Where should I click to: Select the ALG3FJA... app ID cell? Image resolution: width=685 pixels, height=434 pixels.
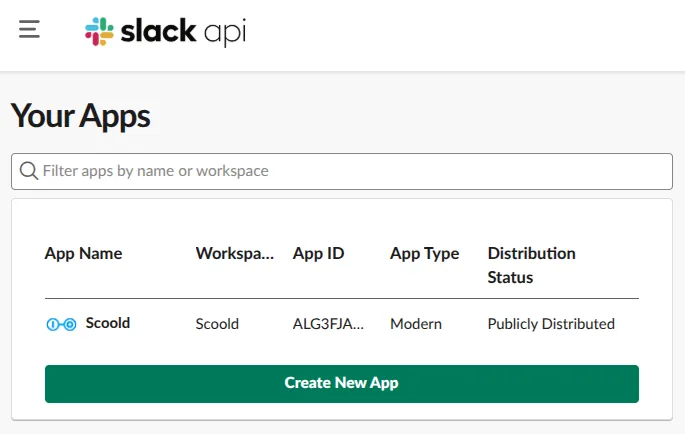(x=328, y=324)
